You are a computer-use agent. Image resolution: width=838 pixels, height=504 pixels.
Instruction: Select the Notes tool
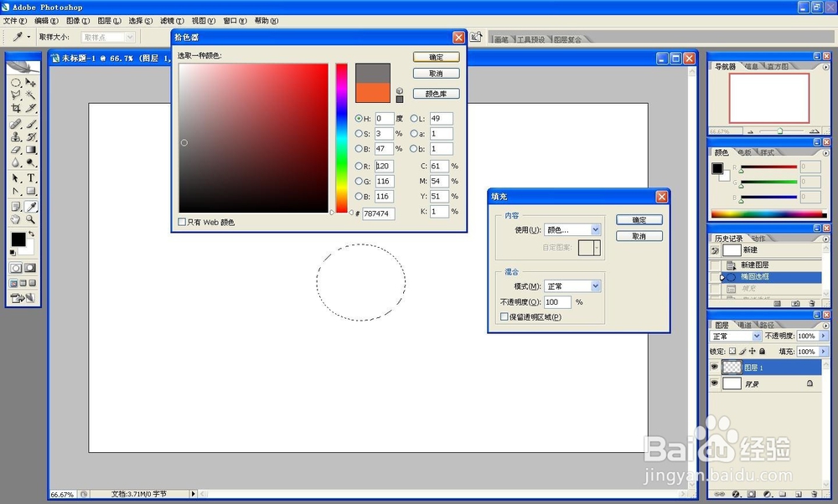pyautogui.click(x=16, y=206)
